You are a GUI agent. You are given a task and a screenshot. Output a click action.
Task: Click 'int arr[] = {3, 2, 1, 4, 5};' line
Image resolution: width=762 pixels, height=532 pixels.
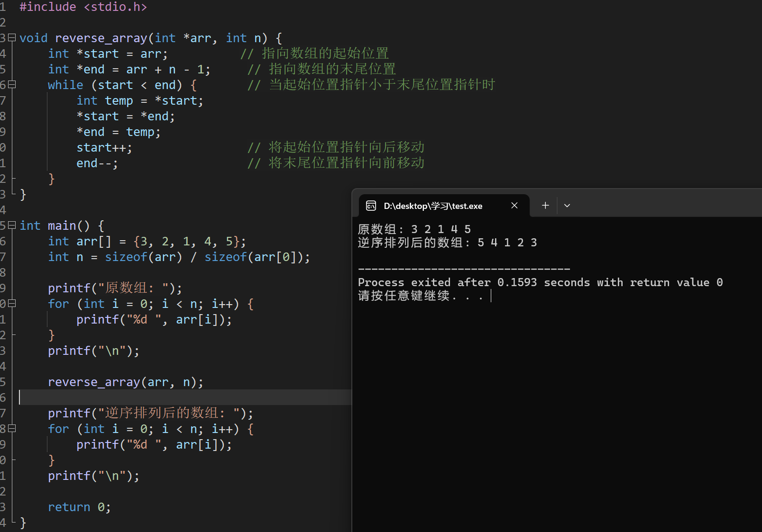(x=147, y=241)
